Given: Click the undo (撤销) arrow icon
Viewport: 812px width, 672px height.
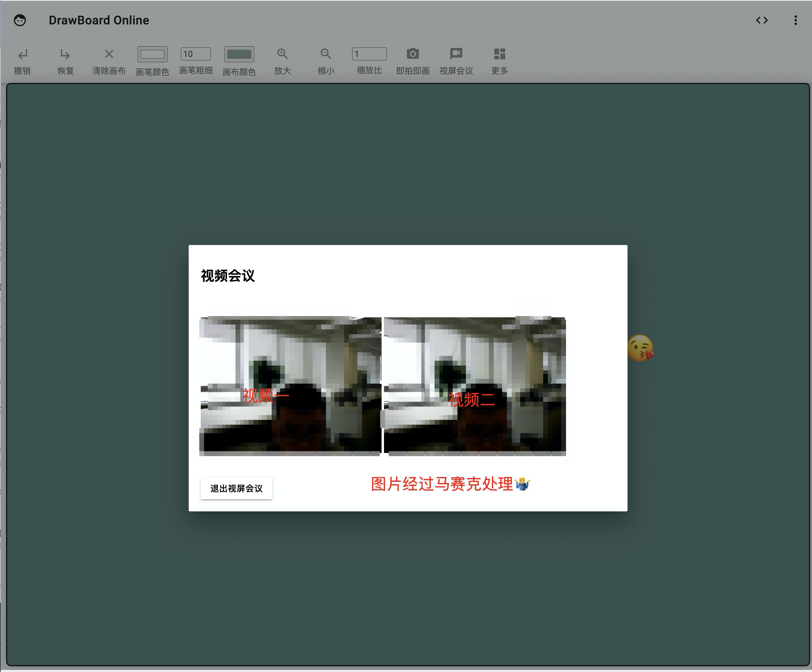Looking at the screenshot, I should (x=22, y=54).
